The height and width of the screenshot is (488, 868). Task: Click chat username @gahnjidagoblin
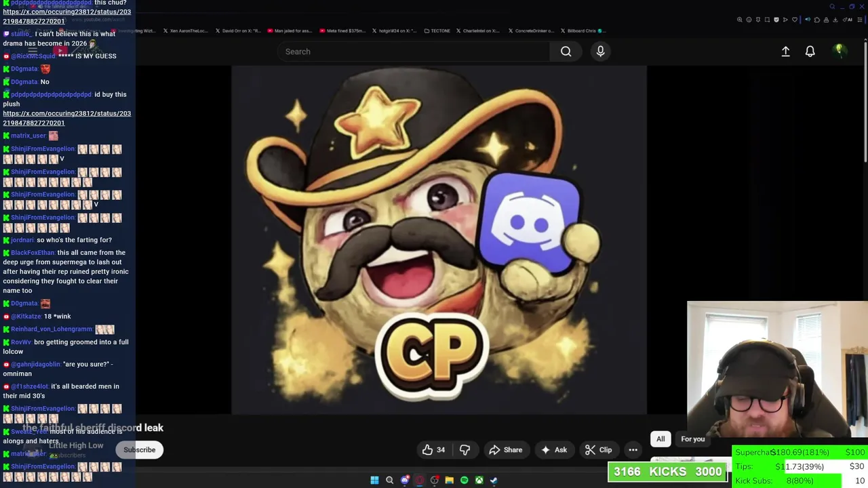click(35, 364)
